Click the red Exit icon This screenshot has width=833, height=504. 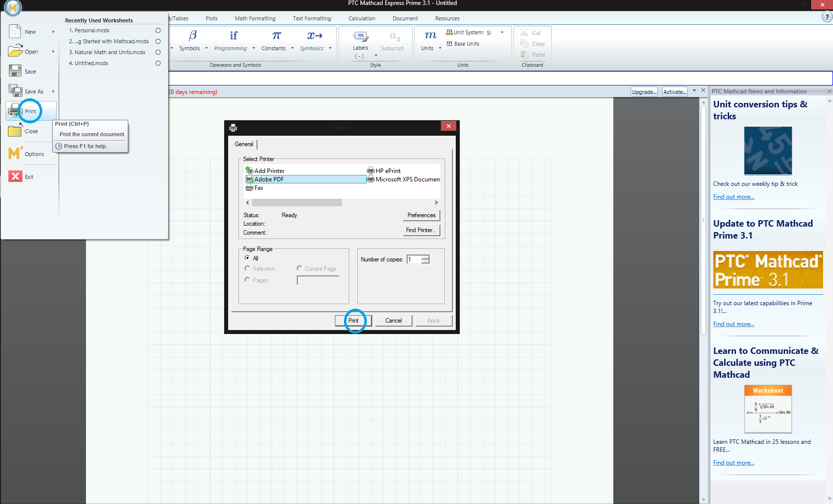click(x=15, y=176)
